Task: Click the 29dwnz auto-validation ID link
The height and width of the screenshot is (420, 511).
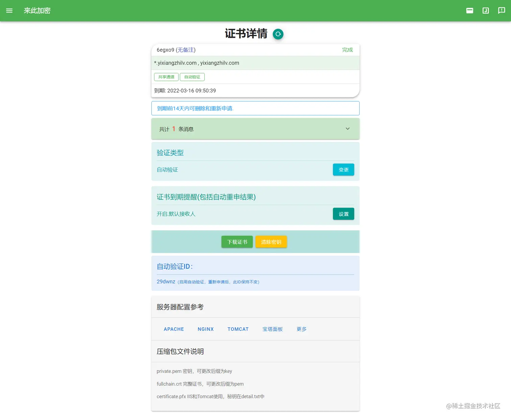Action: pyautogui.click(x=166, y=281)
